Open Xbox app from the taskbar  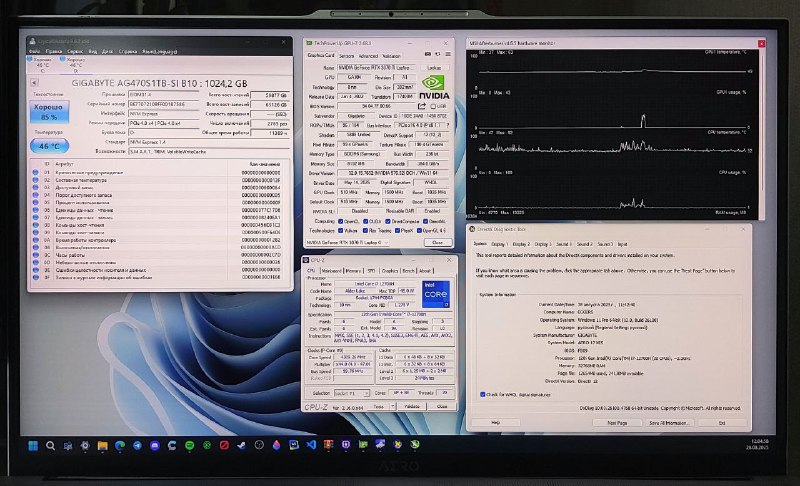tap(207, 446)
